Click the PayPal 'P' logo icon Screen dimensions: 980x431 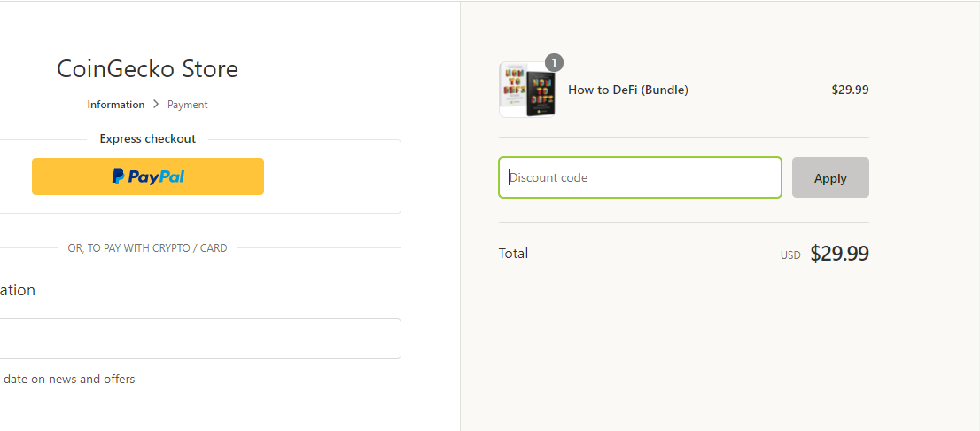(118, 177)
